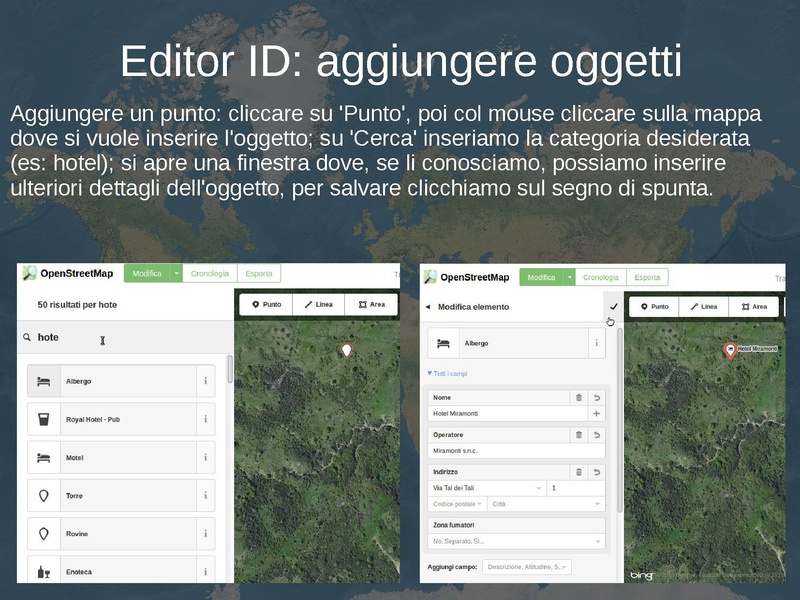
Task: Open the Esporta tab in right screenshot
Action: [x=647, y=277]
